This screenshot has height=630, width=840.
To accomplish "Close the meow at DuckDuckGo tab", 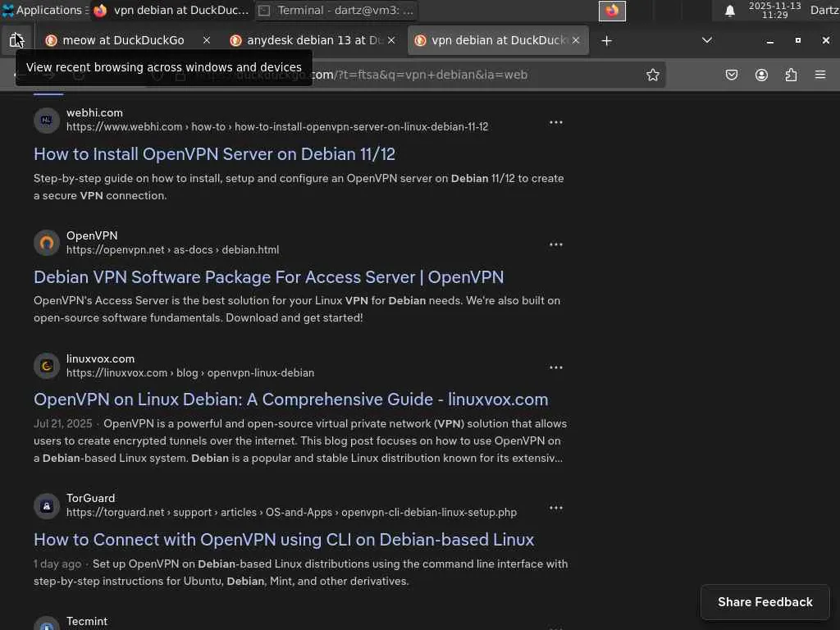I will point(207,40).
